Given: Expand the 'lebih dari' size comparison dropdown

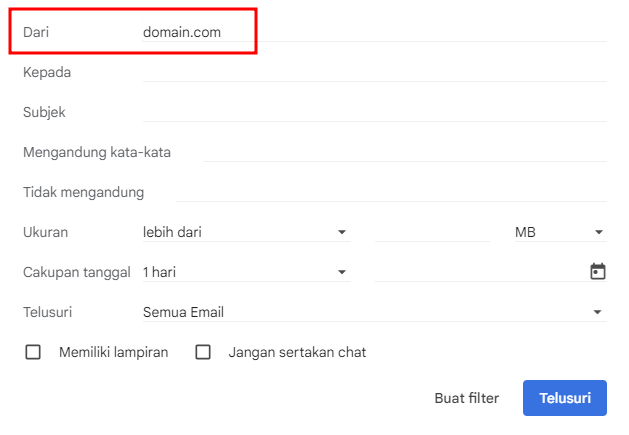Looking at the screenshot, I should tap(245, 232).
